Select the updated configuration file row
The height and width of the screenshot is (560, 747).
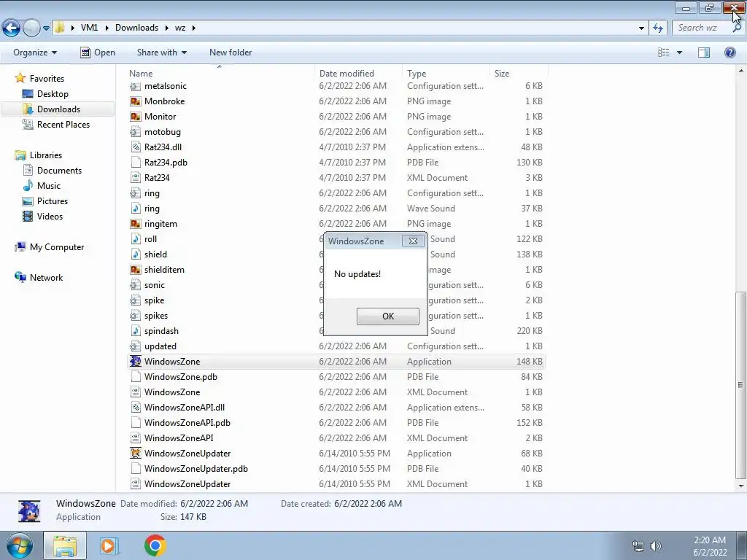(x=336, y=346)
